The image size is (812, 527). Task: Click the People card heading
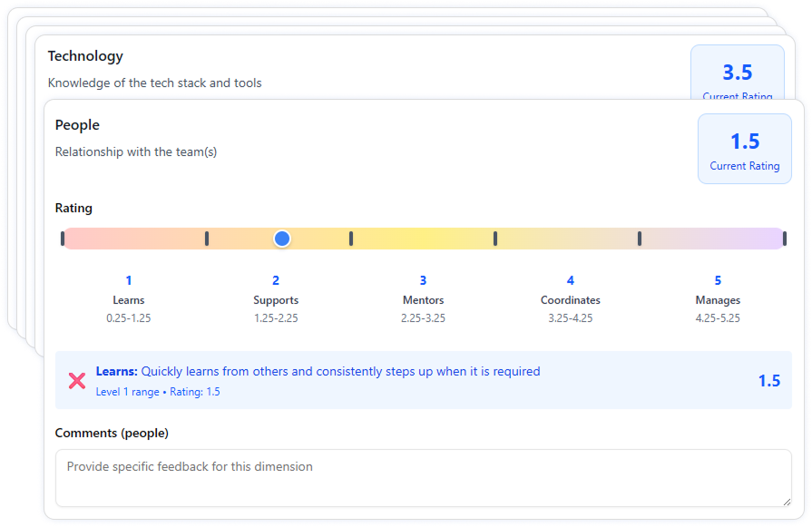(77, 125)
